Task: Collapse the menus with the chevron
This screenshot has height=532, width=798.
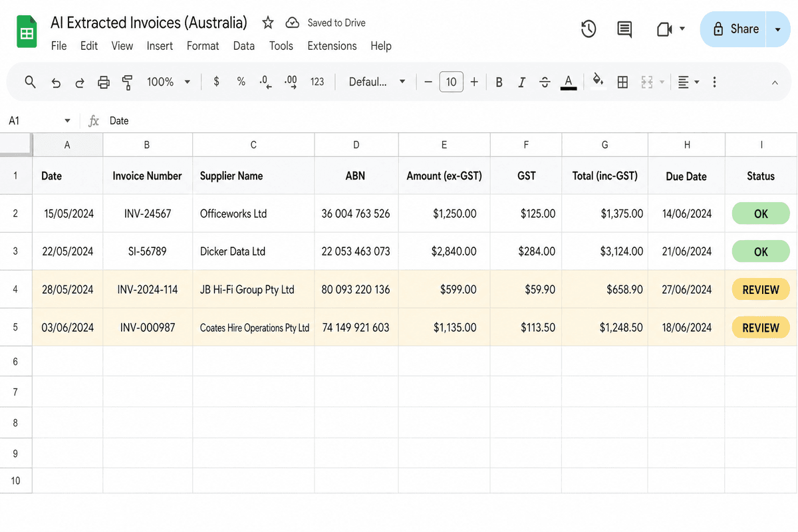Action: point(775,82)
